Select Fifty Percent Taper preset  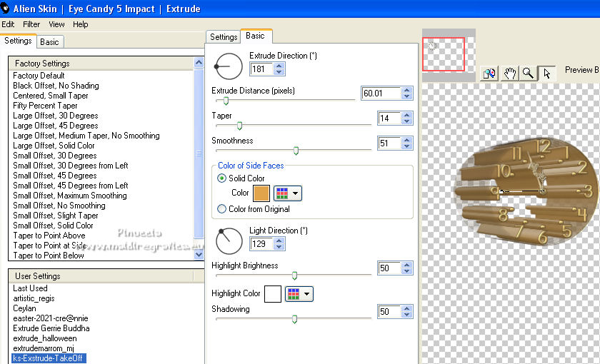[45, 106]
